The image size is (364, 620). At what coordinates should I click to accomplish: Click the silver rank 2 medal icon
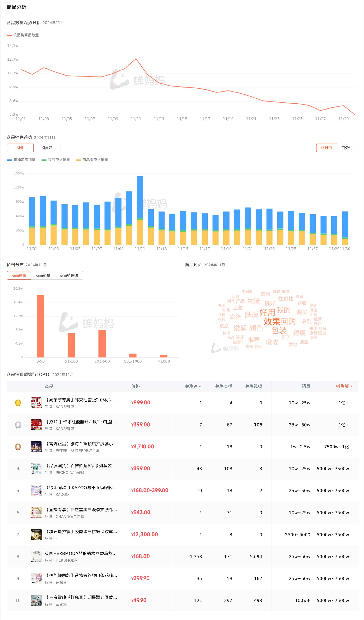(x=18, y=425)
